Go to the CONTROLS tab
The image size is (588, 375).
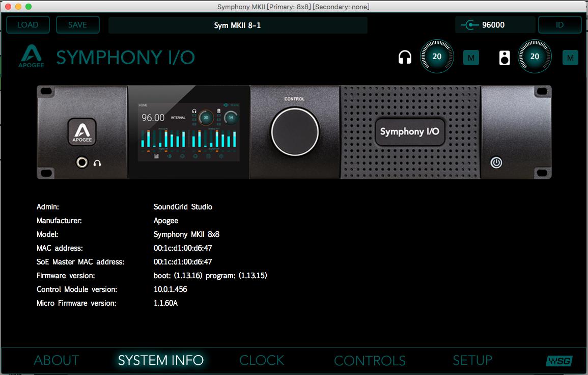370,361
